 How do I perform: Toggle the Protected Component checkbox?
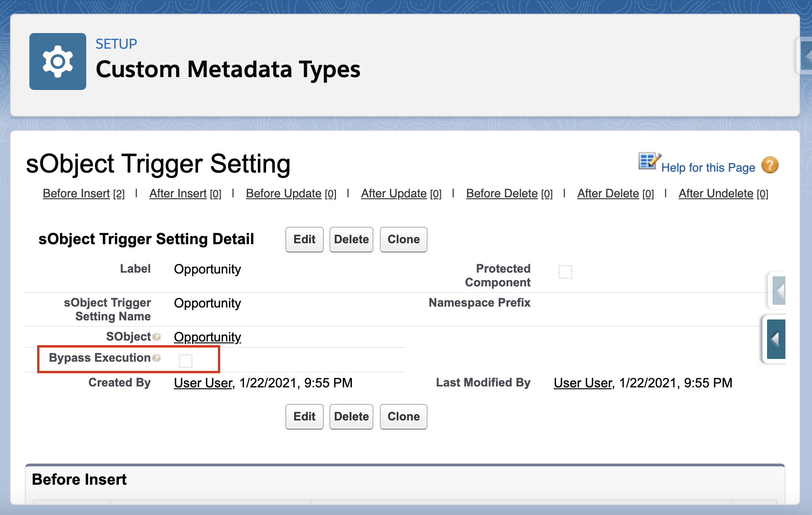click(x=565, y=272)
